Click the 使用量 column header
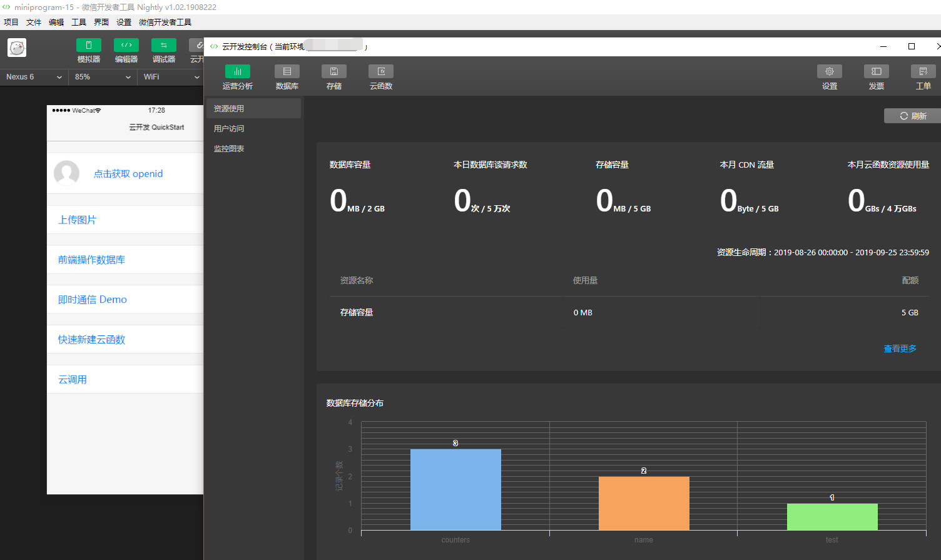This screenshot has height=560, width=941. (586, 280)
